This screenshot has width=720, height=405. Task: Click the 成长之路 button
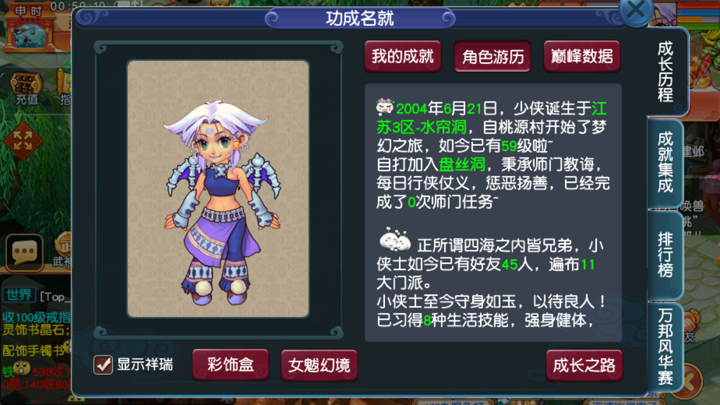click(x=584, y=365)
